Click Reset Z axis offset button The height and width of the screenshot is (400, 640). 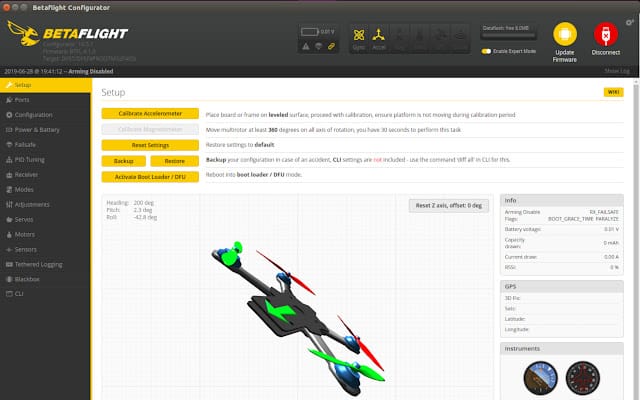click(449, 205)
